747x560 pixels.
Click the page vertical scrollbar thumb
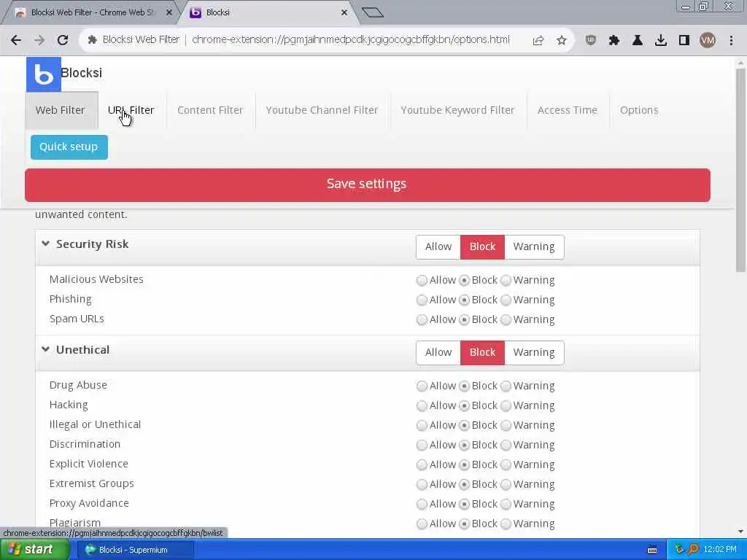point(740,169)
